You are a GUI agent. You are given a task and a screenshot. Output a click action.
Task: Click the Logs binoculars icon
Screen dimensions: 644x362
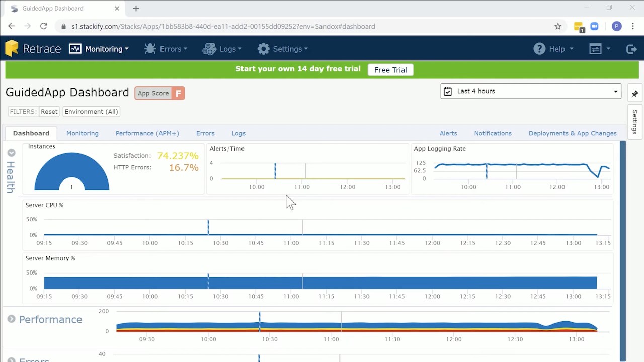(x=209, y=49)
